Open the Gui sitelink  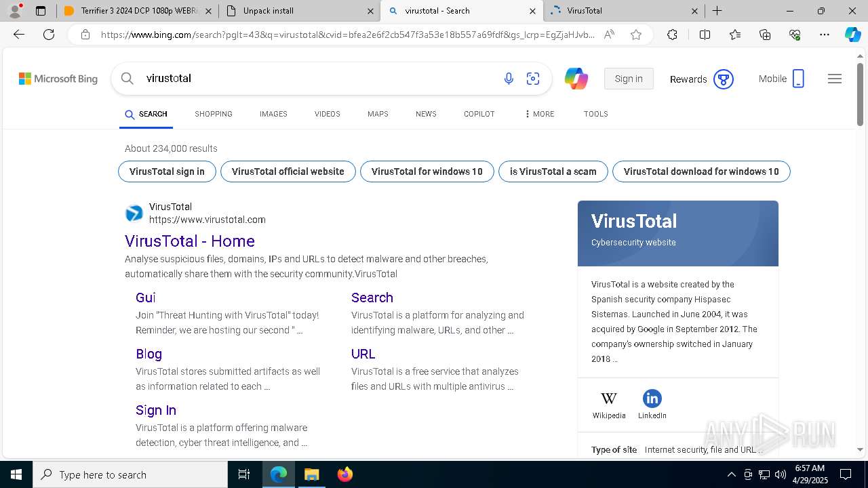pos(146,298)
